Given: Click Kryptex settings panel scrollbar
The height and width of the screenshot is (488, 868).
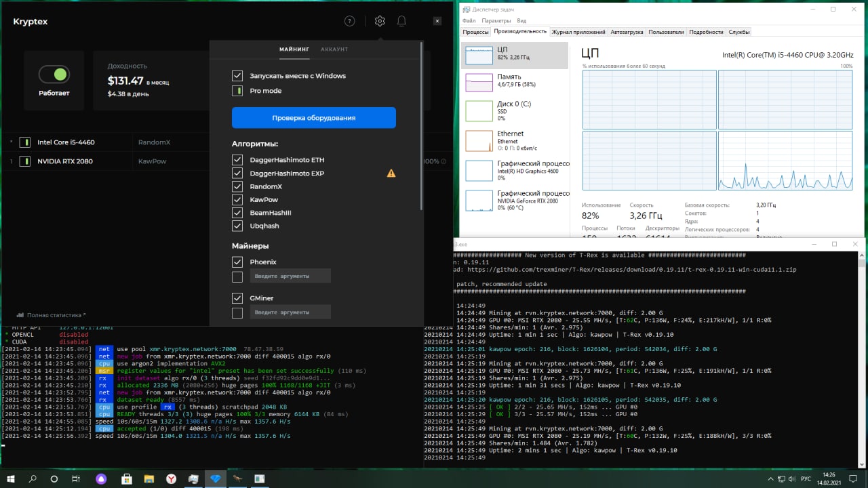Looking at the screenshot, I should click(422, 125).
